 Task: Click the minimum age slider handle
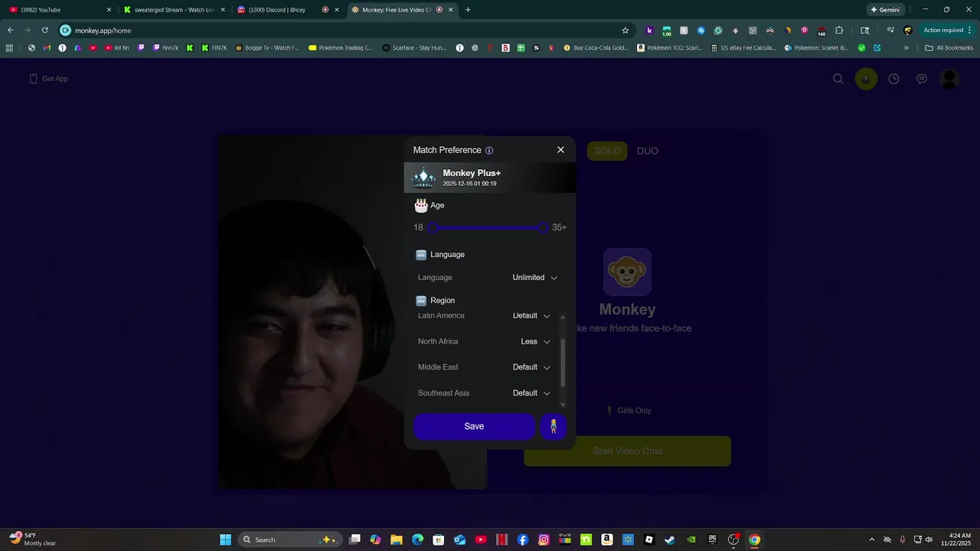point(433,227)
